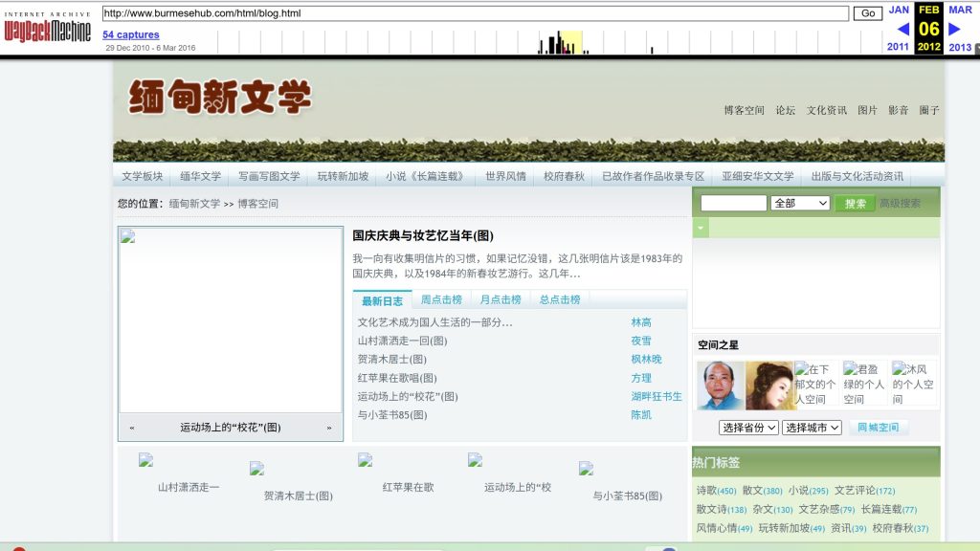Open 出版与文化活动资讯 nav item
Screen dimensions: 980x551
pyautogui.click(x=857, y=176)
